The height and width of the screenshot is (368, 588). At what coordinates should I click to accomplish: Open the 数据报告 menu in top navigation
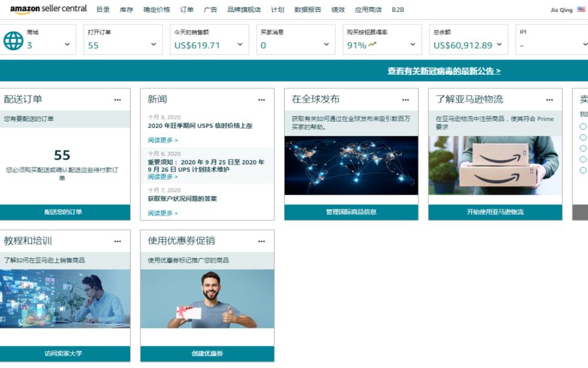(x=307, y=10)
